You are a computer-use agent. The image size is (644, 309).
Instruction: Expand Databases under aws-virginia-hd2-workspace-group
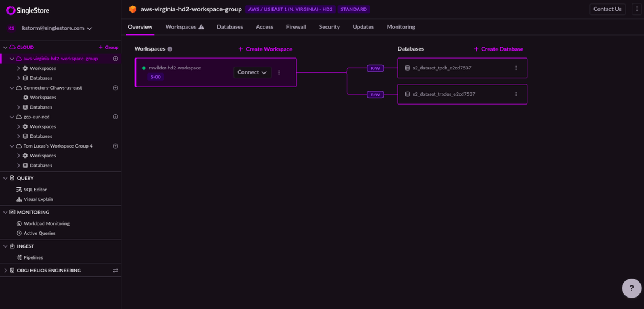pyautogui.click(x=18, y=78)
